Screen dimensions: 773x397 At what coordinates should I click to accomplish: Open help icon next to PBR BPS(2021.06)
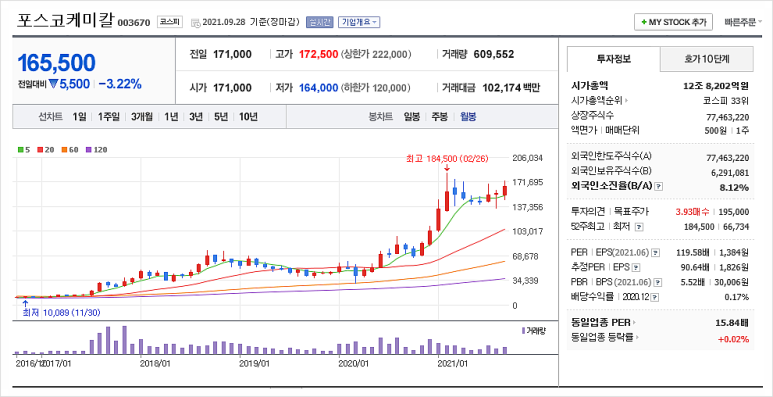pos(658,283)
